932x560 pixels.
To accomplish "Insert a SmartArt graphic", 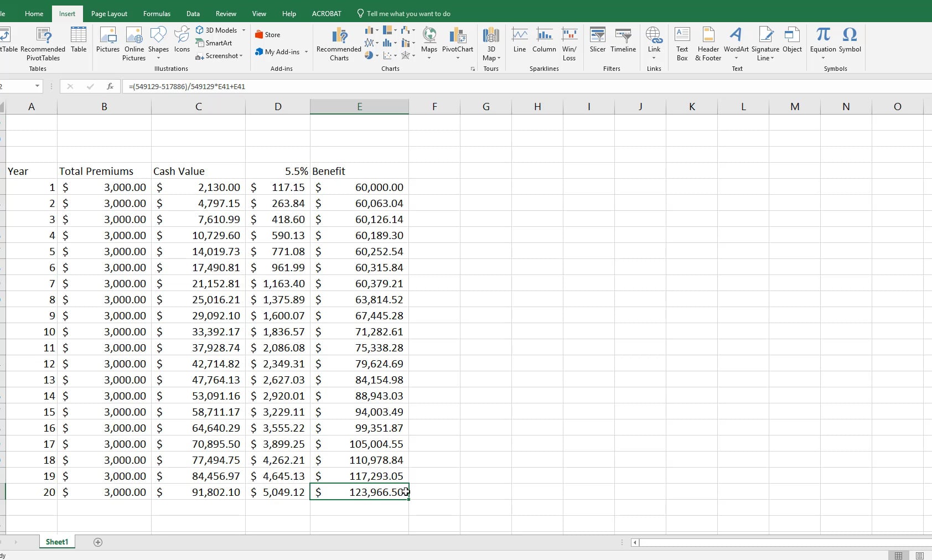I will pos(214,43).
